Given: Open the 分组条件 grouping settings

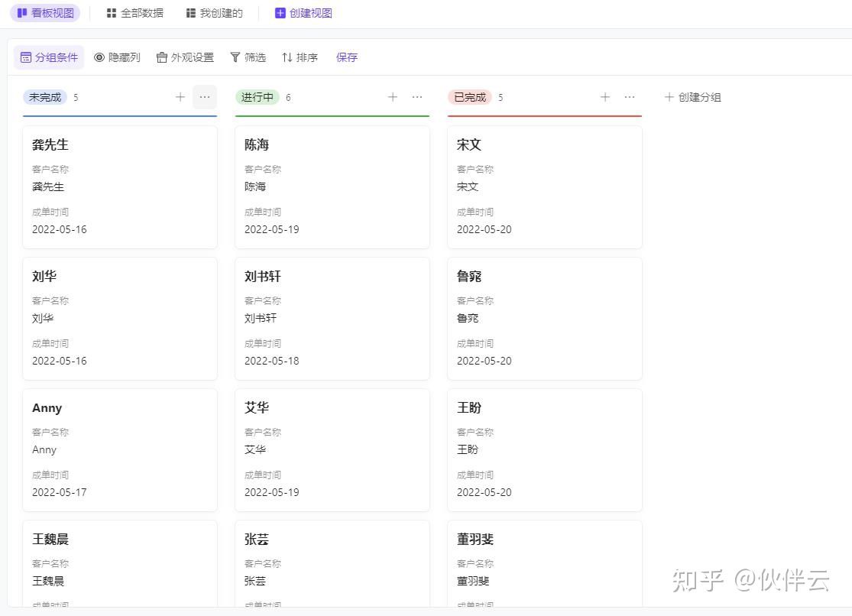Looking at the screenshot, I should coord(49,57).
